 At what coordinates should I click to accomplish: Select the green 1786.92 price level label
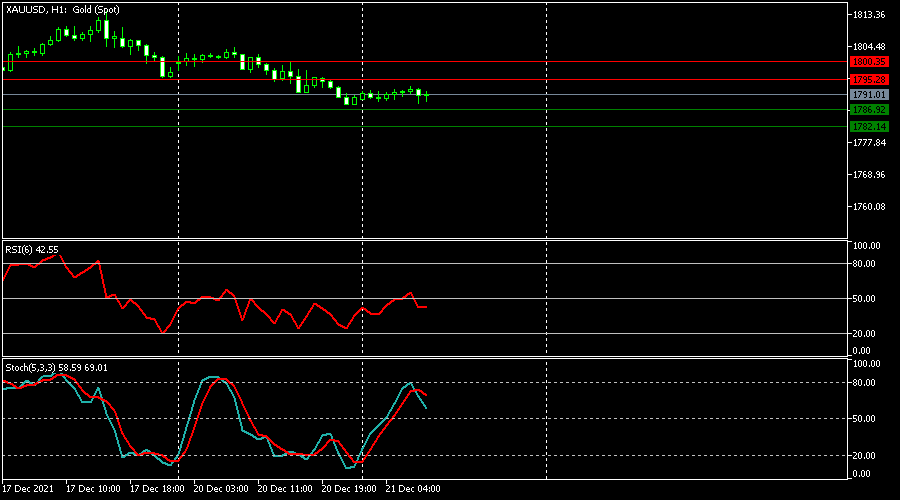pos(870,110)
